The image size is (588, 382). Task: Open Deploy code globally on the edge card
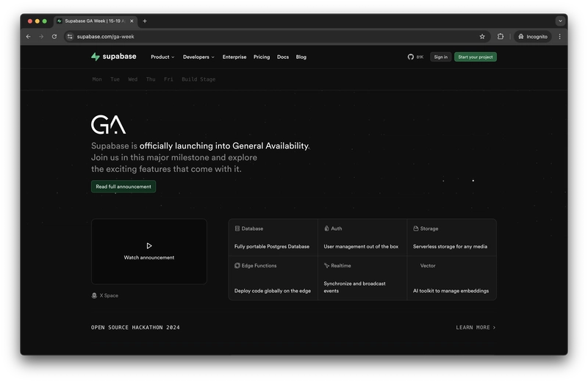273,278
